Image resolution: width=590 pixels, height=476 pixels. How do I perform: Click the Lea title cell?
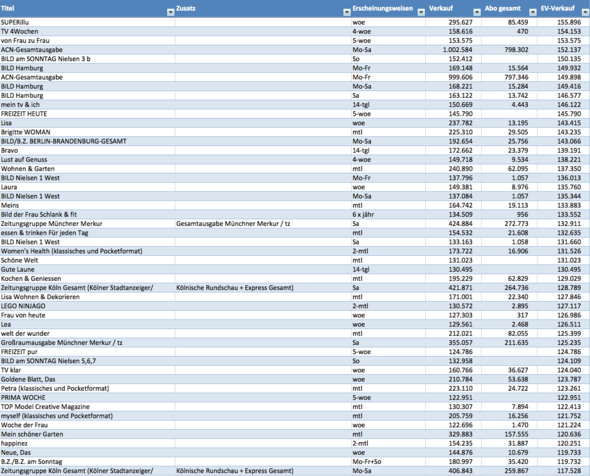[x=87, y=324]
